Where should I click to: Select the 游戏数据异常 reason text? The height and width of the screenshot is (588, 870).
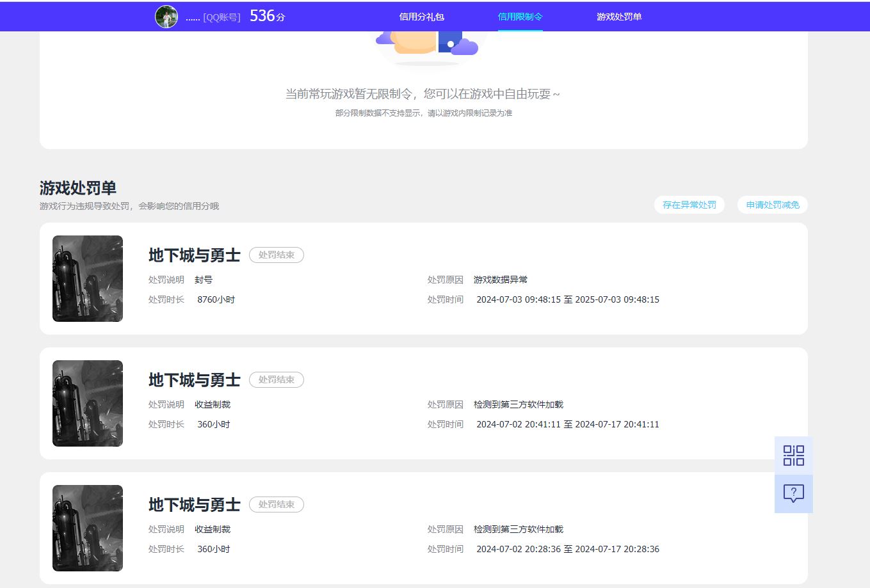point(501,280)
